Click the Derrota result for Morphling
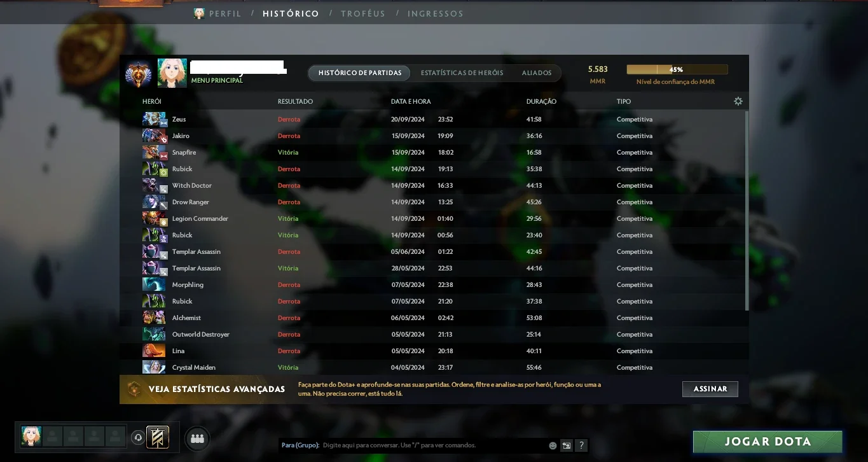 [289, 284]
